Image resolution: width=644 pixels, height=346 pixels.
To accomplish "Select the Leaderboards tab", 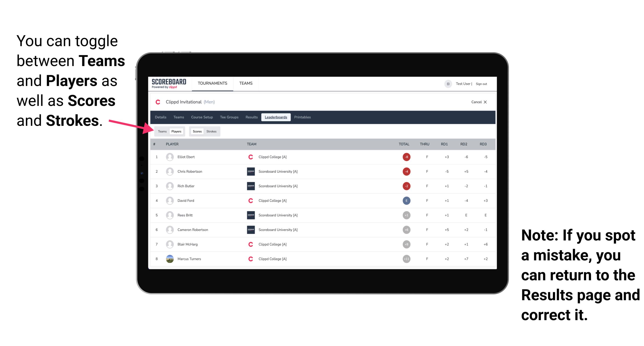I will pos(276,117).
